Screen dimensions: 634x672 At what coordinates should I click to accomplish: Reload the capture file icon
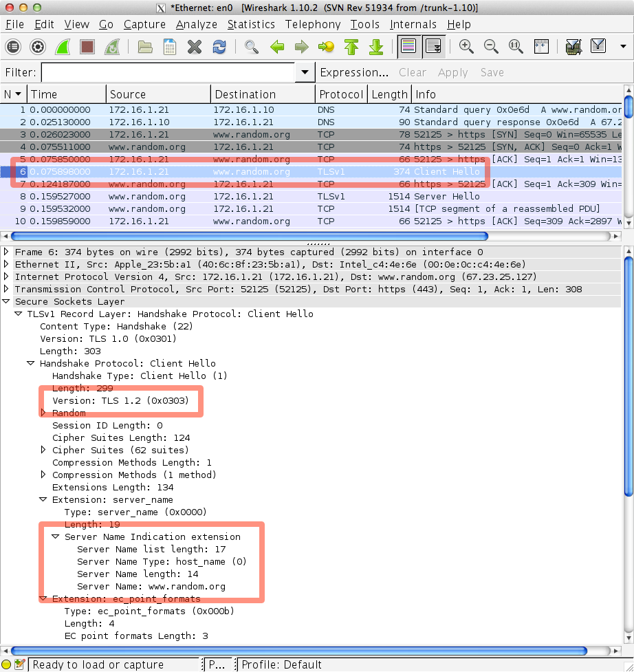[219, 47]
